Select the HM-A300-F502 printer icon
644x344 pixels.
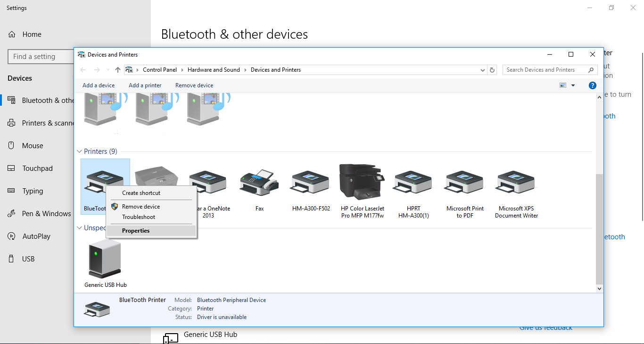coord(311,182)
